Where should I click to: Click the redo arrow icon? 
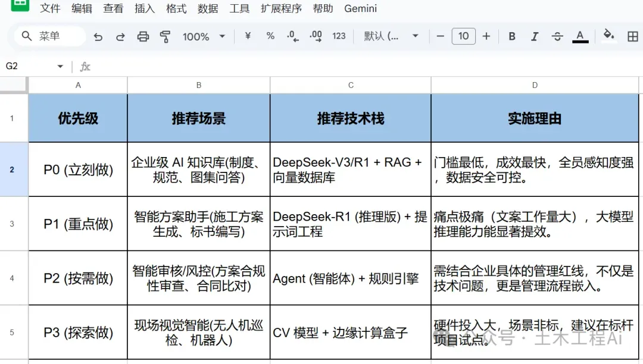pos(120,37)
